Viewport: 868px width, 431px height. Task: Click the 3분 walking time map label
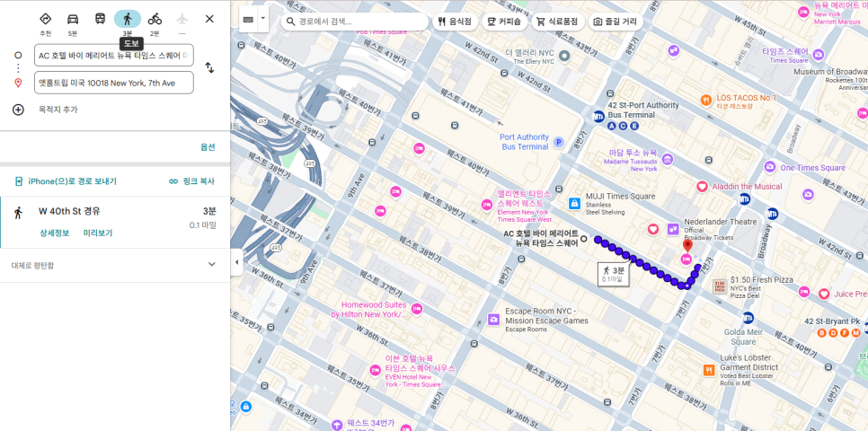click(x=614, y=274)
